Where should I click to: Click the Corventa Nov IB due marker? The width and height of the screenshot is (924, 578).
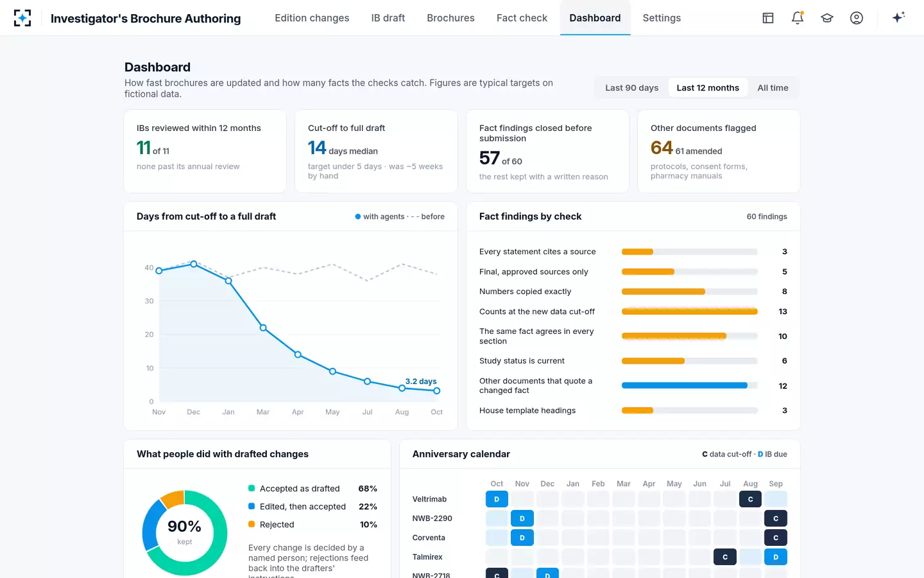522,538
